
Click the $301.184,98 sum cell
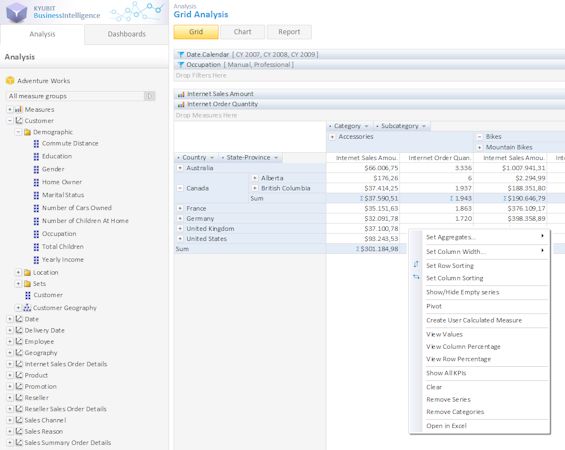[x=367, y=249]
